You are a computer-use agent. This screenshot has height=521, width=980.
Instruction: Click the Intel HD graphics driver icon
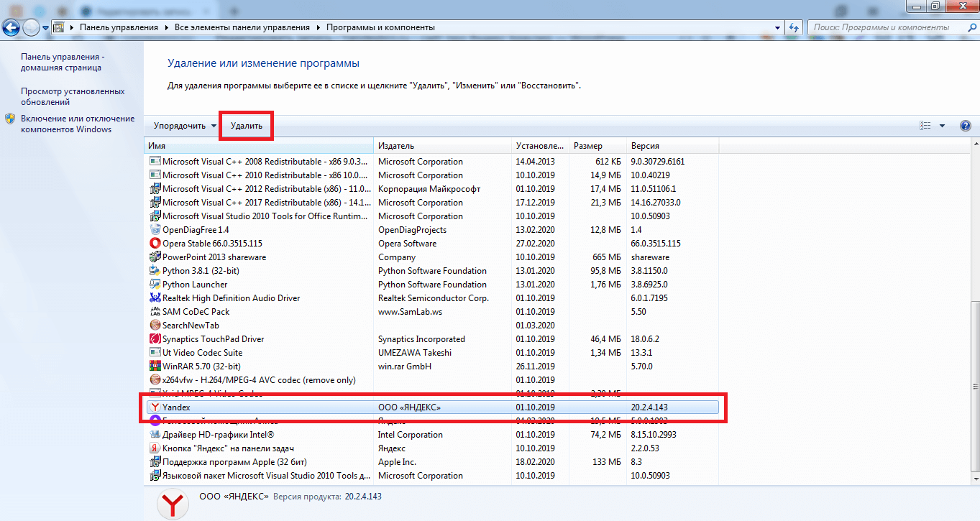[x=155, y=435]
